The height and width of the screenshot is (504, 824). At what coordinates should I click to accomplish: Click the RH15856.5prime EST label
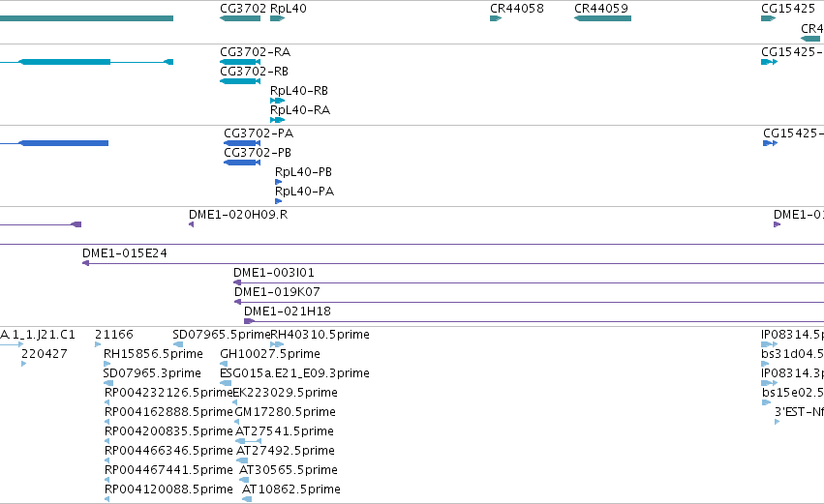pyautogui.click(x=153, y=354)
